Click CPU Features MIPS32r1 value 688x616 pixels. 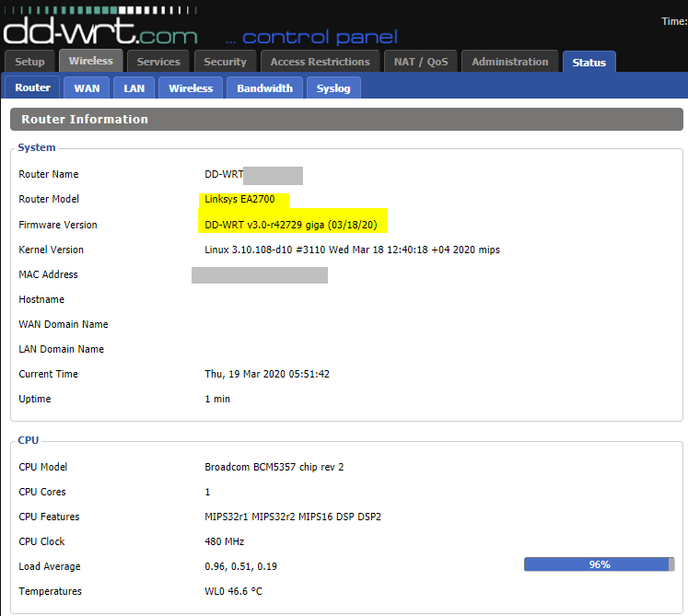pos(293,517)
